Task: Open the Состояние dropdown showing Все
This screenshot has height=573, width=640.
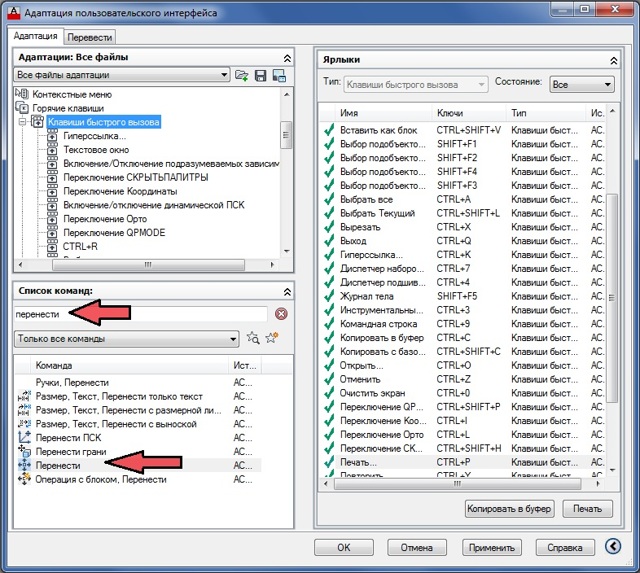Action: point(607,85)
